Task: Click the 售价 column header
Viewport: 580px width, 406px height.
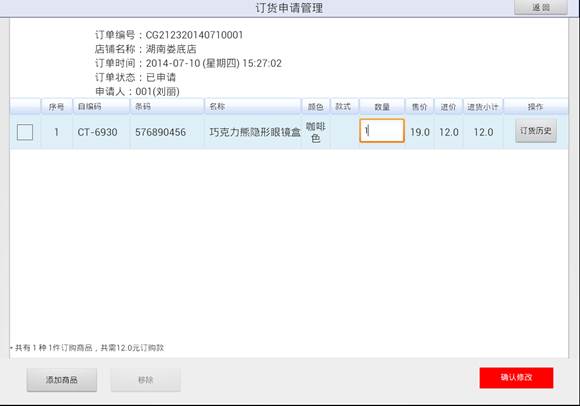Action: pos(420,107)
